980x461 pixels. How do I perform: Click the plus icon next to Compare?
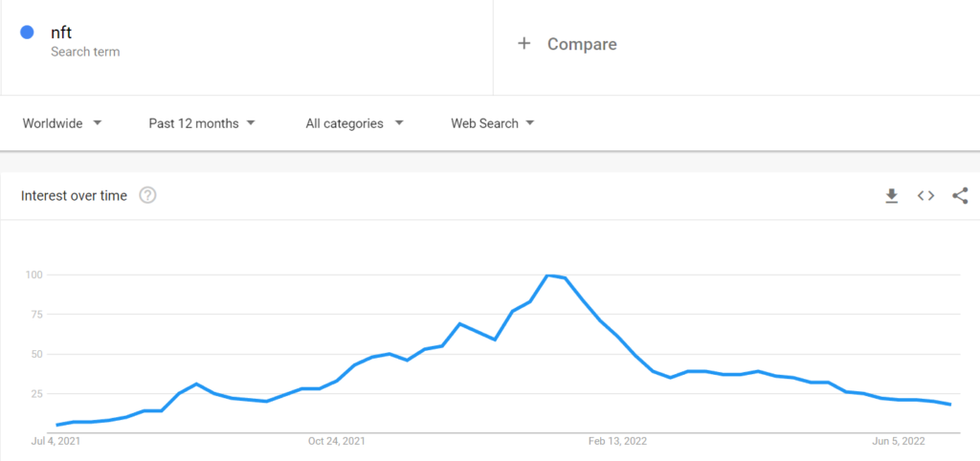523,44
